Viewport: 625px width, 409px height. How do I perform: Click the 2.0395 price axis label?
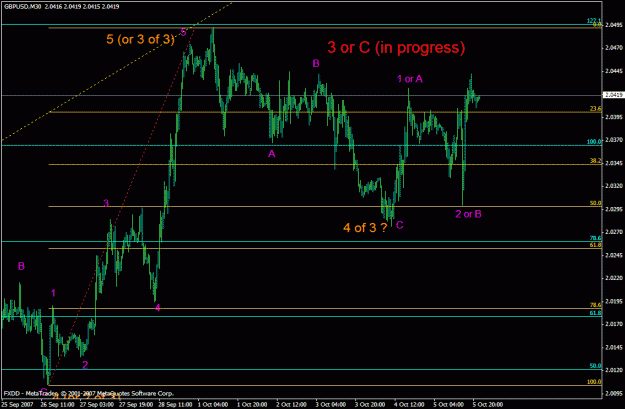(x=612, y=117)
